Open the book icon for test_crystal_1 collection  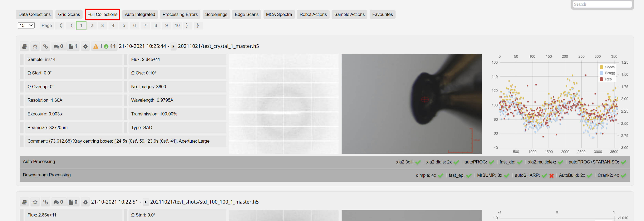(25, 46)
